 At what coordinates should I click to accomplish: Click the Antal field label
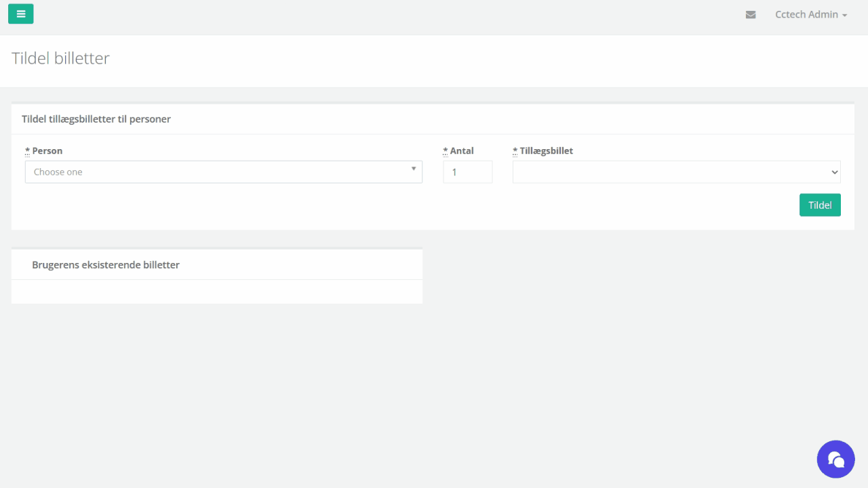458,151
